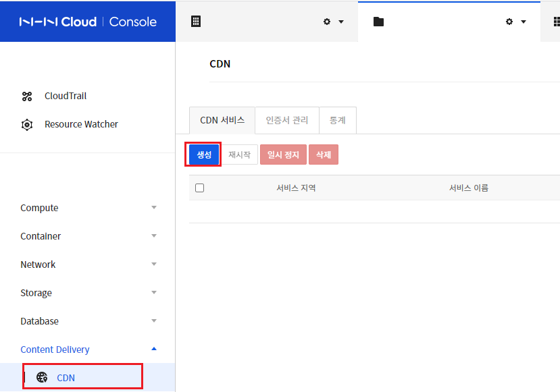Click the gear icon in the project folder tab
560x392 pixels.
click(x=509, y=22)
